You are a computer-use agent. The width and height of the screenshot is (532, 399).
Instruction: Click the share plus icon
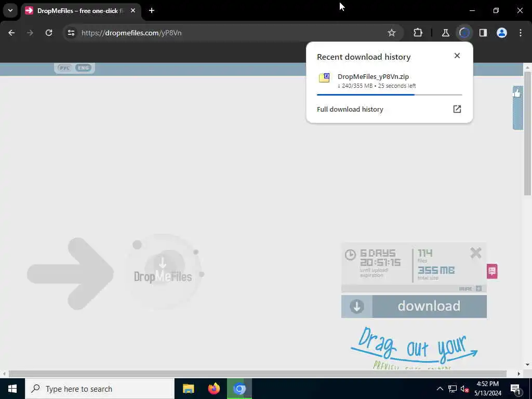click(478, 289)
